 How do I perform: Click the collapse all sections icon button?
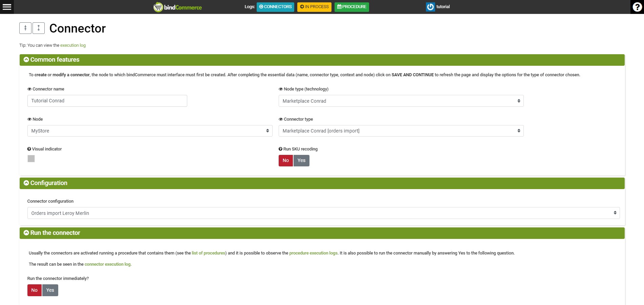25,28
